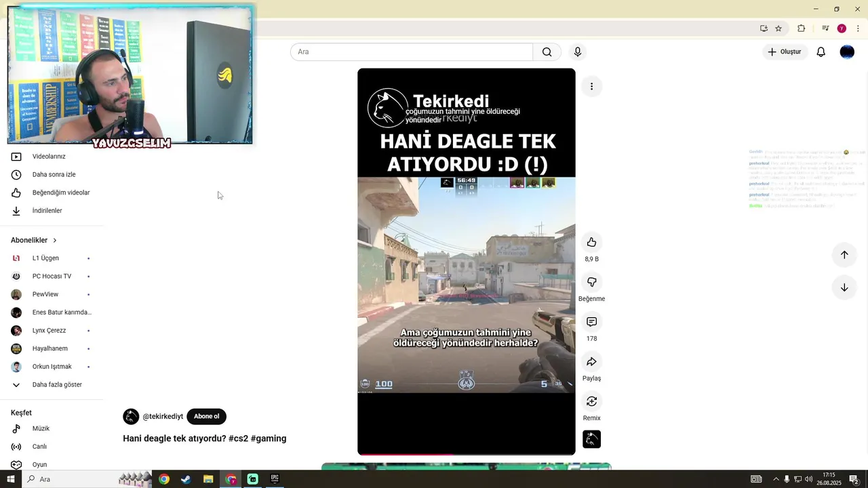This screenshot has height=488, width=868.
Task: Activate voice search microphone icon
Action: 578,52
